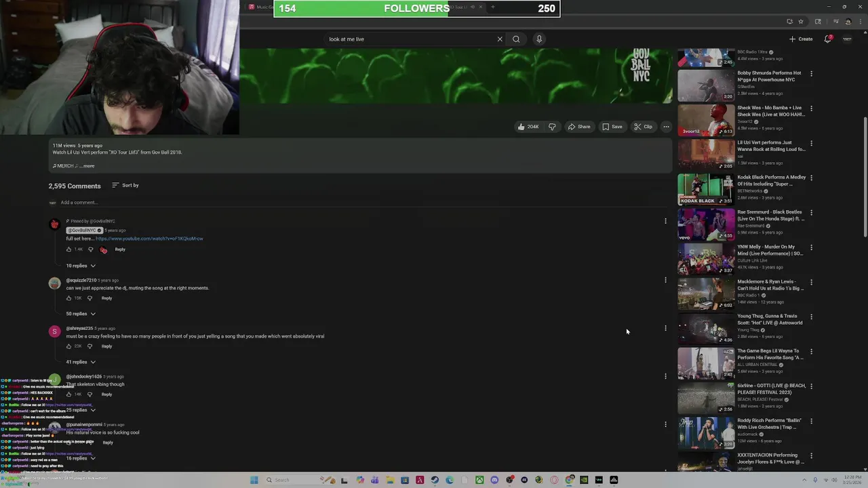
Task: Open the Create menu
Action: point(801,39)
